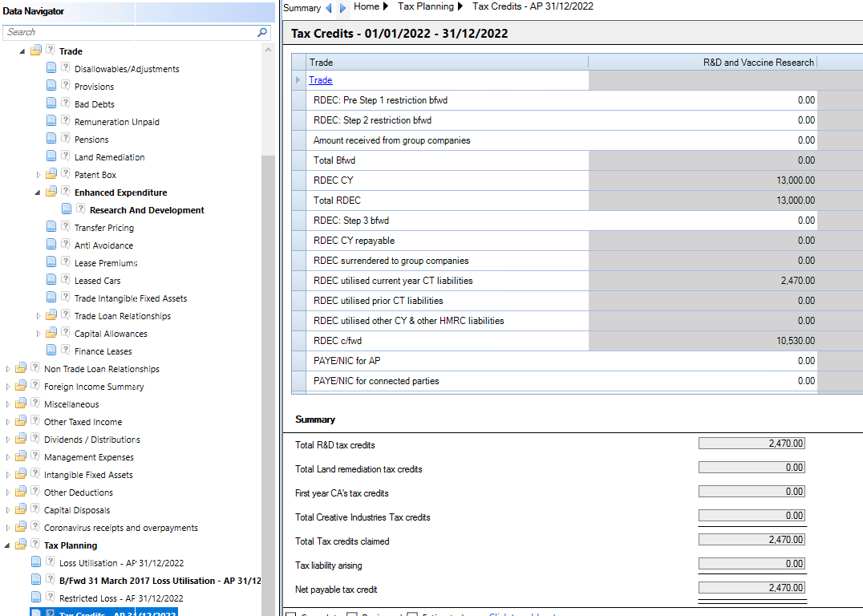This screenshot has height=616, width=863.
Task: Click the page icon beside Pensions
Action: pos(51,138)
